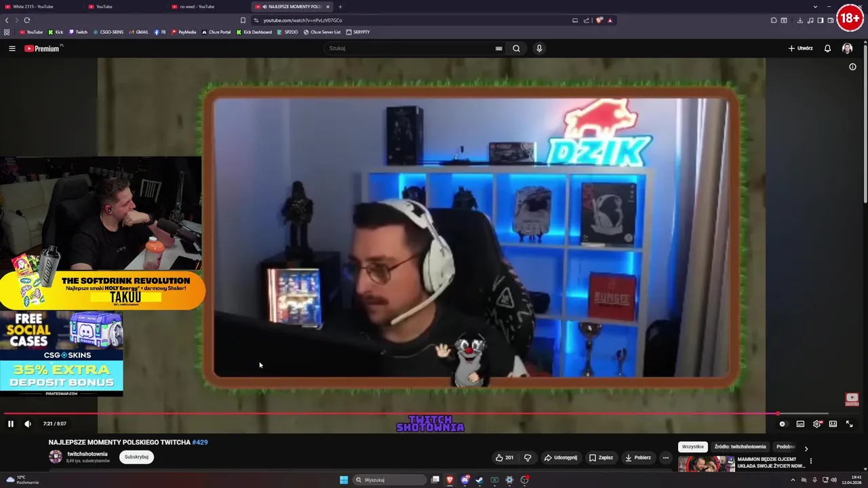Click the Utwórz create button

(x=800, y=48)
